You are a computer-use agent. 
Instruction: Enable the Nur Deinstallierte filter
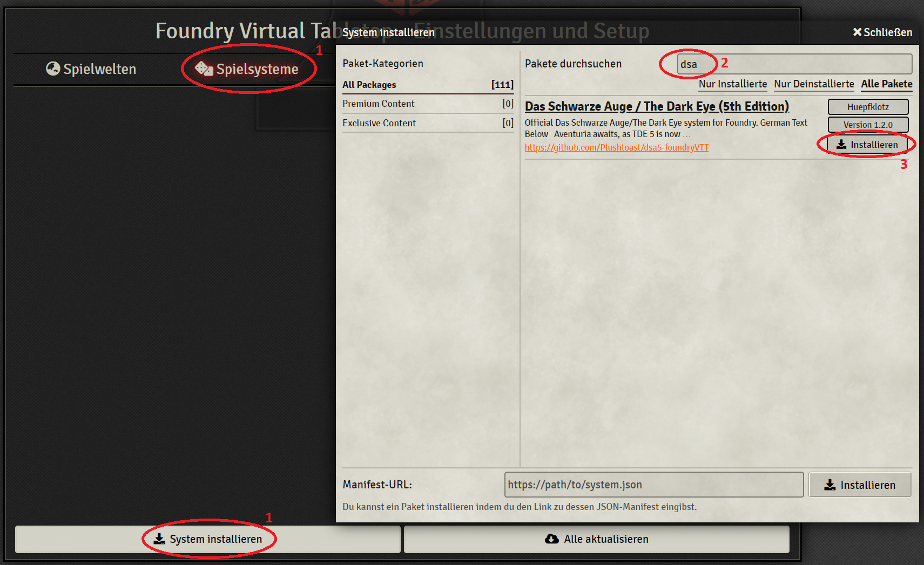click(x=814, y=85)
